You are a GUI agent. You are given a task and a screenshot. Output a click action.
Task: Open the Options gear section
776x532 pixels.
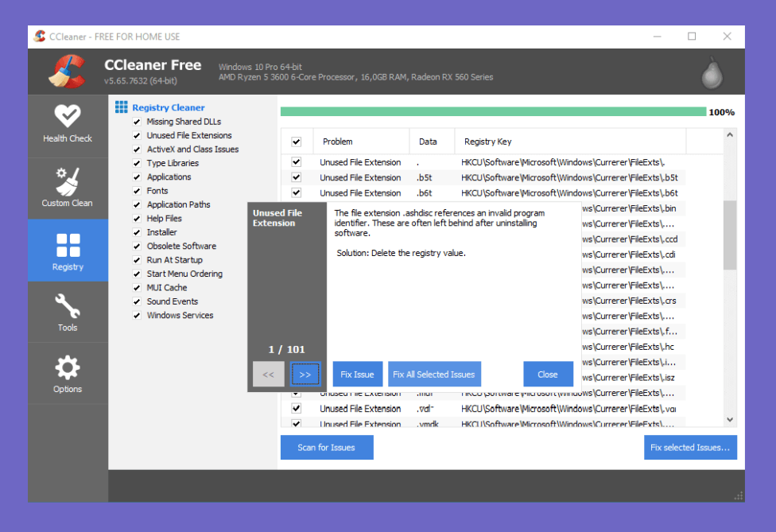tap(68, 373)
